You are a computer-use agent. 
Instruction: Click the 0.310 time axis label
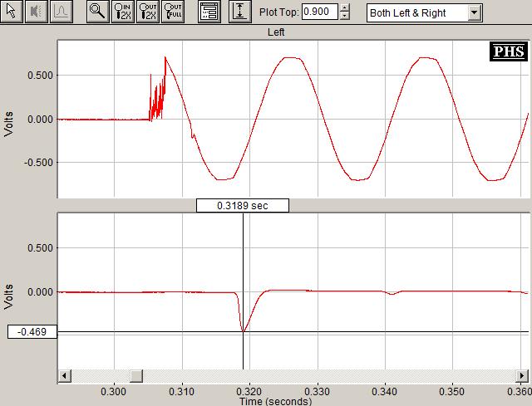pyautogui.click(x=181, y=392)
